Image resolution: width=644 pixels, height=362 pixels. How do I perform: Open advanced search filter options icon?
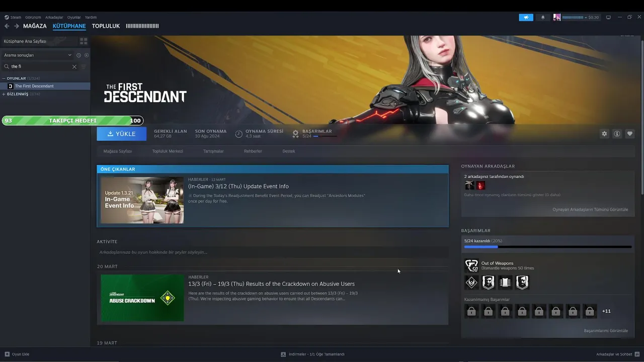[84, 66]
